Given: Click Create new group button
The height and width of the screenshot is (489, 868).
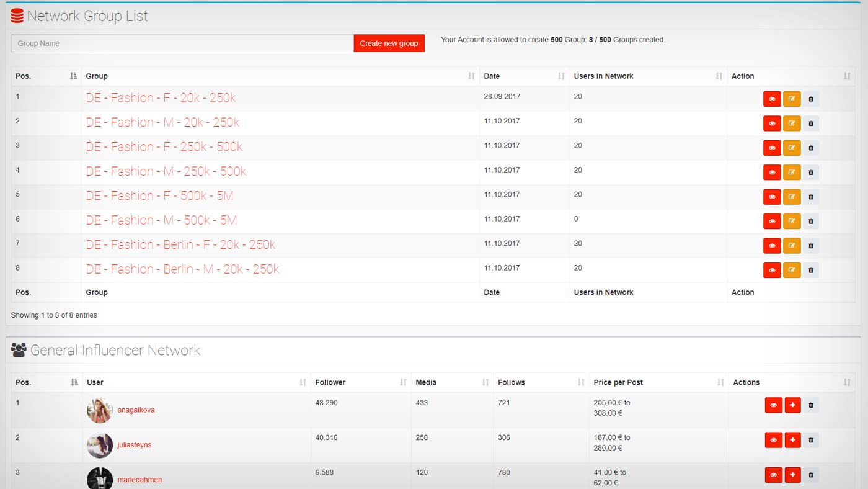Looking at the screenshot, I should pyautogui.click(x=389, y=43).
